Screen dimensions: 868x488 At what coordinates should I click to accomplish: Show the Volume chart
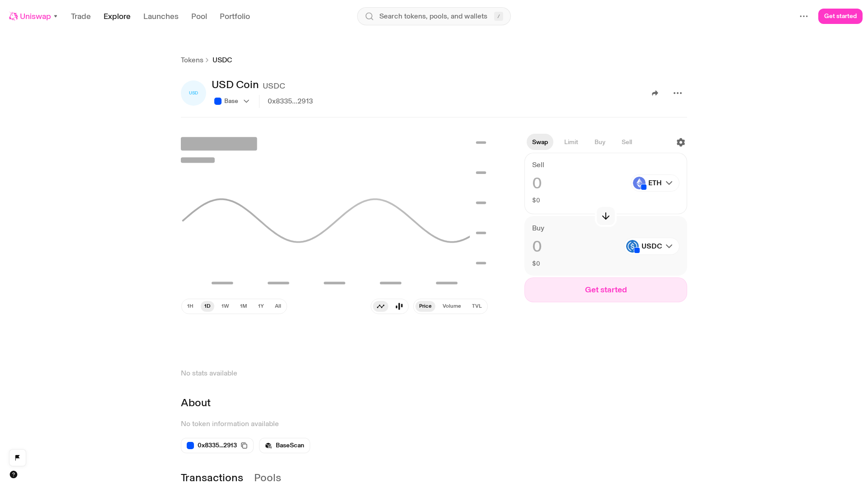(452, 306)
